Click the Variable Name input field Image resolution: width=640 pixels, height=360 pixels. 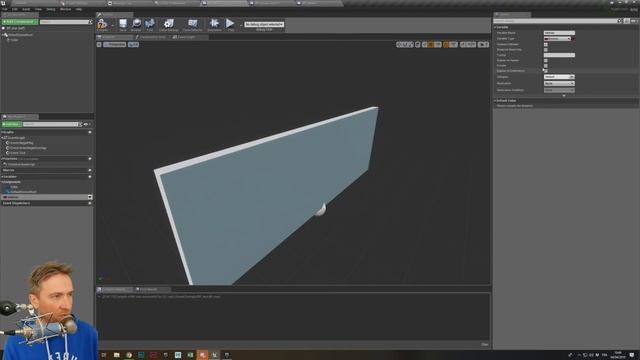coord(559,33)
